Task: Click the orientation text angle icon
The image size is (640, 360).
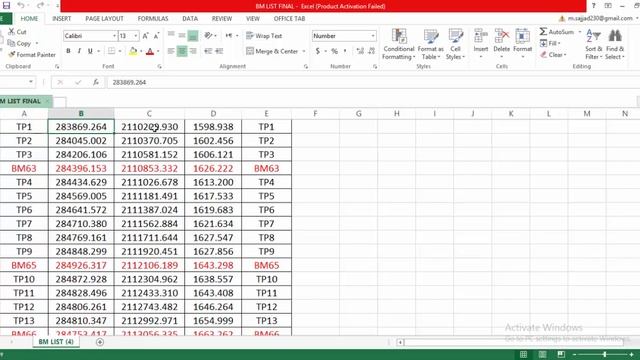Action: [x=209, y=36]
